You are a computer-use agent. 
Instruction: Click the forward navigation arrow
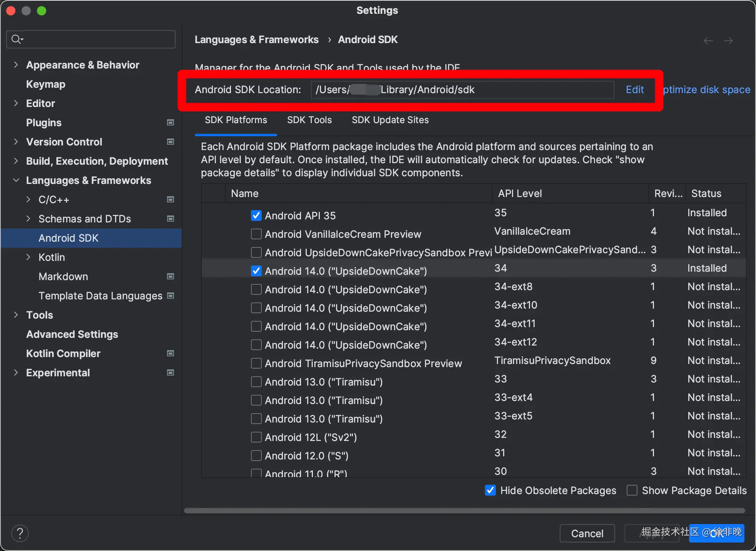pos(728,41)
